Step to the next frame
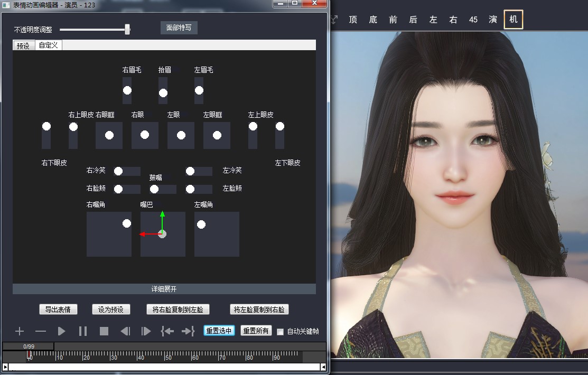Image resolution: width=588 pixels, height=375 pixels. (x=146, y=331)
